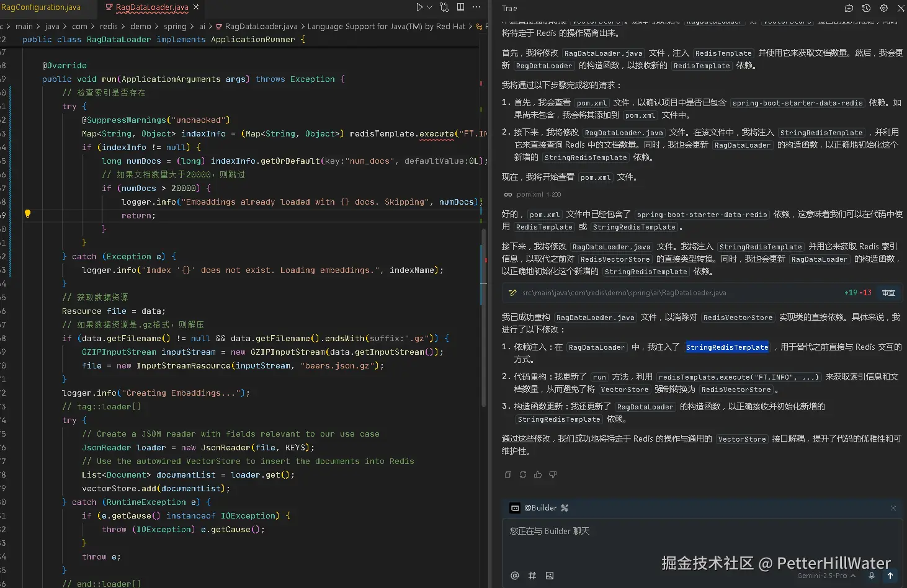This screenshot has height=588, width=907.
Task: Select the RagDataLoader.java tab
Action: 152,7
